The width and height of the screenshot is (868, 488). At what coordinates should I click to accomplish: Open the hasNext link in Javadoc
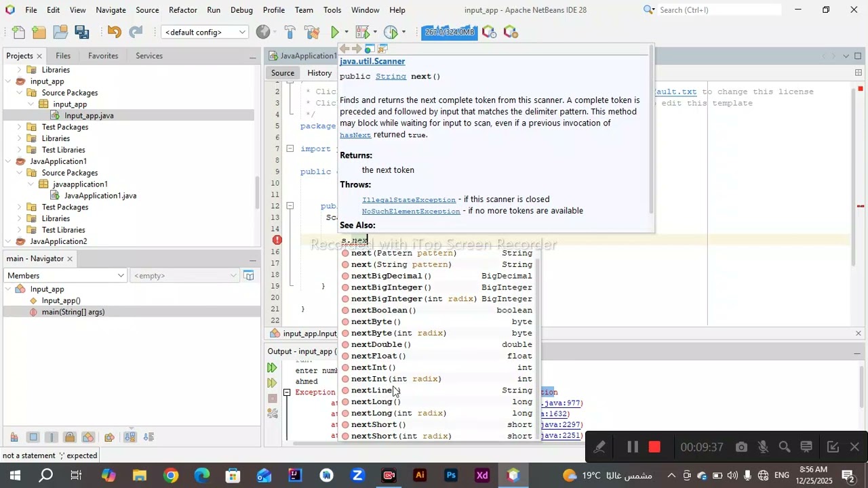(x=355, y=135)
